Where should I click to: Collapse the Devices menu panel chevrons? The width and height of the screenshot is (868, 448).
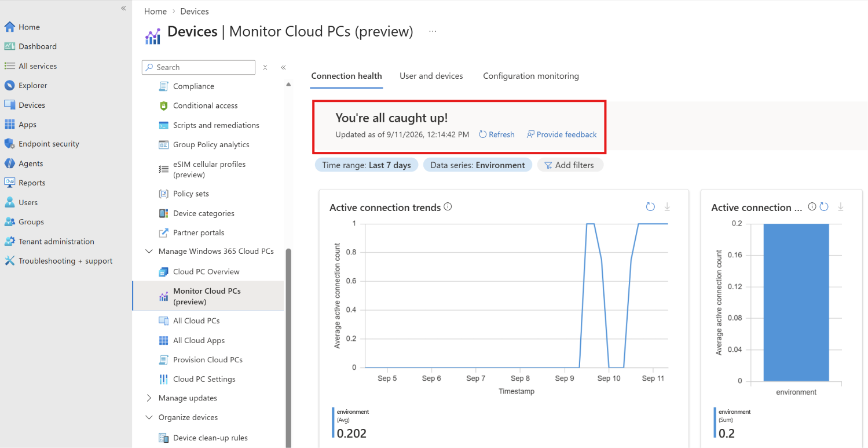click(284, 67)
